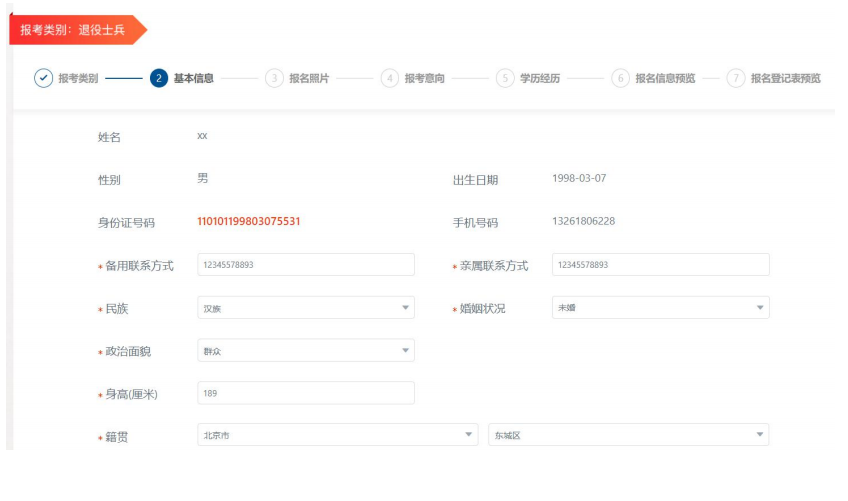Focus the 备用联系方式 input field
This screenshot has width=848, height=501.
tap(306, 265)
